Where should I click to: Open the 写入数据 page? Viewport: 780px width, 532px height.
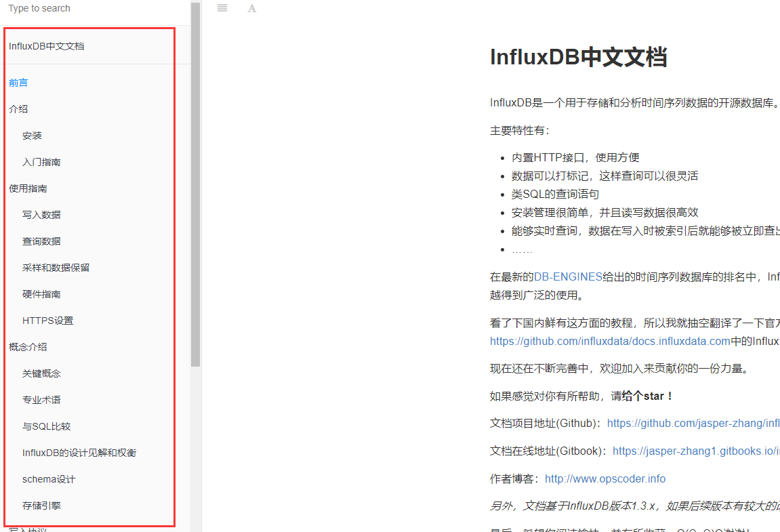tap(41, 214)
